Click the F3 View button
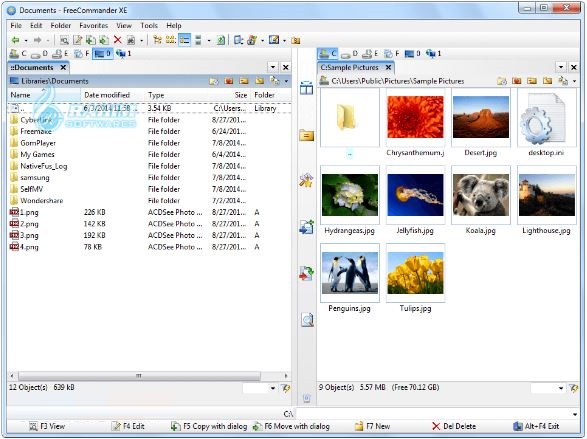This screenshot has height=439, width=587. point(47,426)
